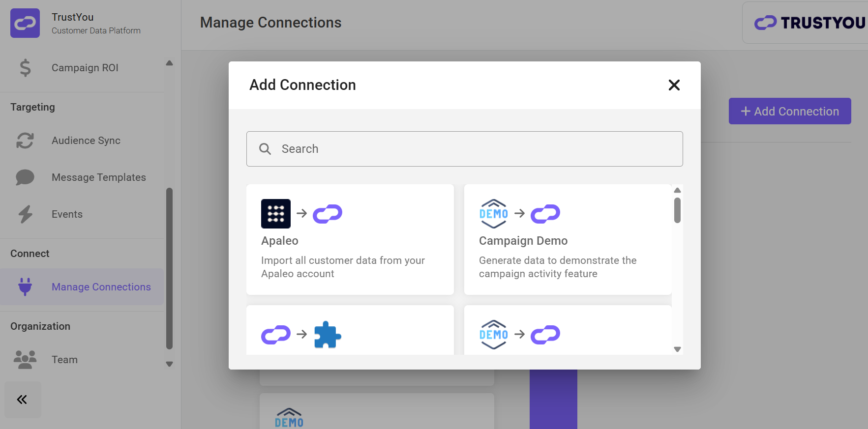Click Campaign Demo description text
The width and height of the screenshot is (868, 429).
point(558,267)
